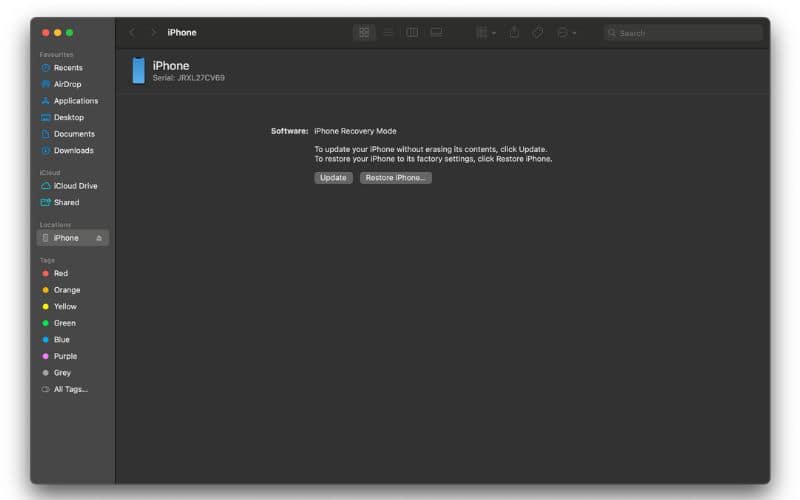Select the Red tag in sidebar

[x=60, y=273]
